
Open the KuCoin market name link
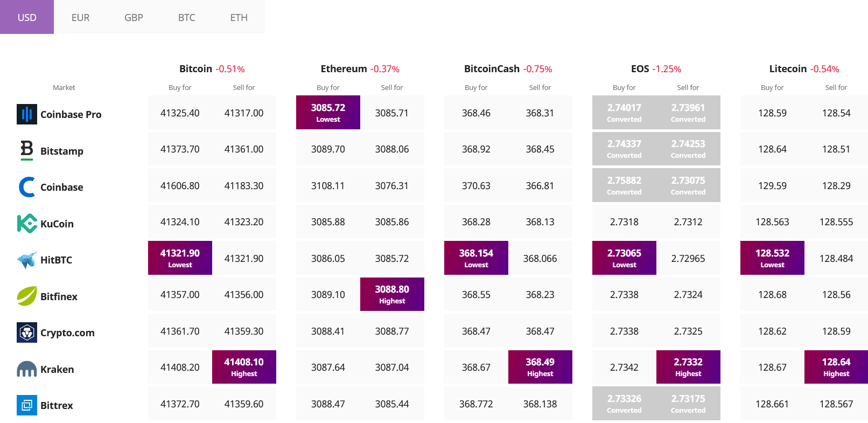pyautogui.click(x=57, y=224)
